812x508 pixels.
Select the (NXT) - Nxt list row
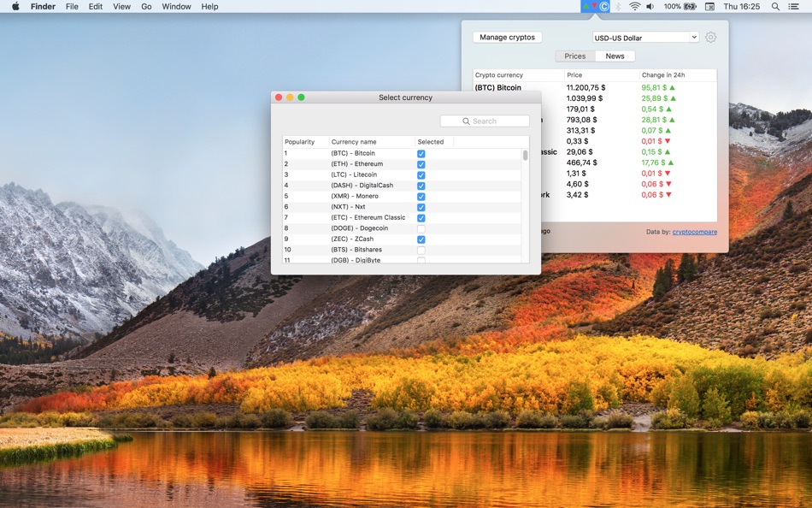402,207
